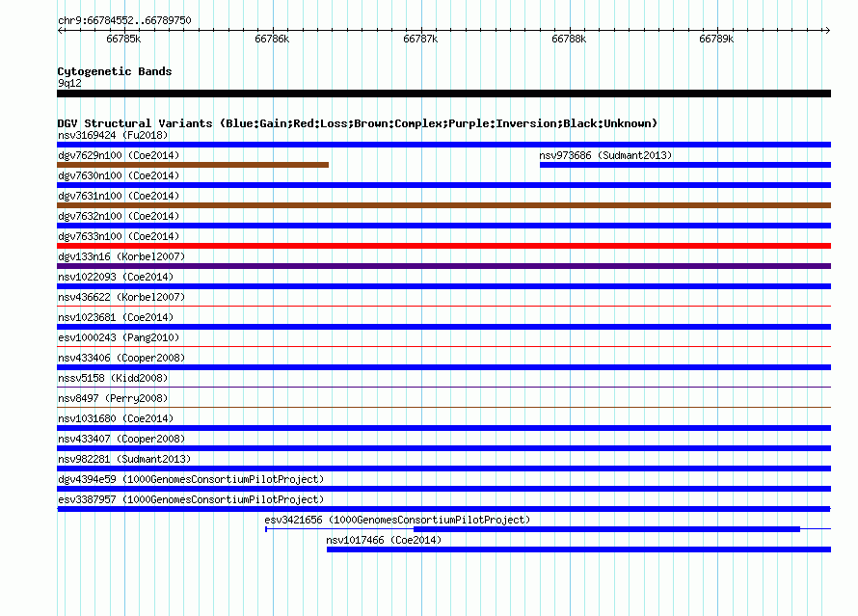The height and width of the screenshot is (616, 858).
Task: Click the chr9:66784552..66789750 coordinate text
Action: pyautogui.click(x=124, y=20)
